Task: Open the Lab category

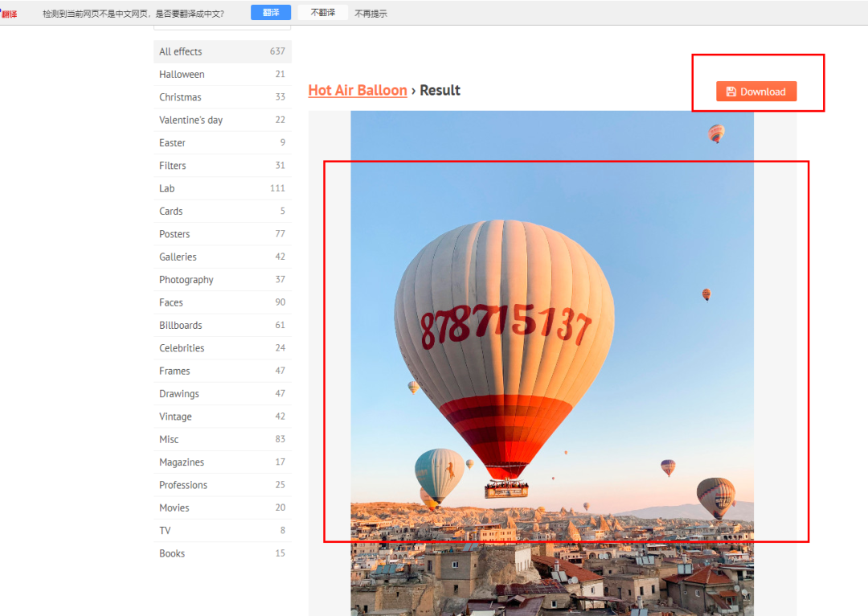Action: [166, 188]
